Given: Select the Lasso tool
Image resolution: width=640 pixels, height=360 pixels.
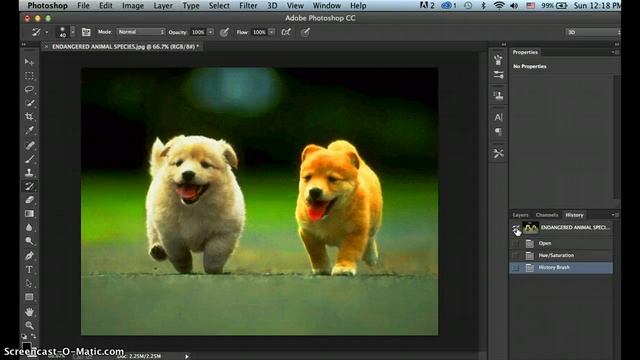Looking at the screenshot, I should pyautogui.click(x=29, y=89).
